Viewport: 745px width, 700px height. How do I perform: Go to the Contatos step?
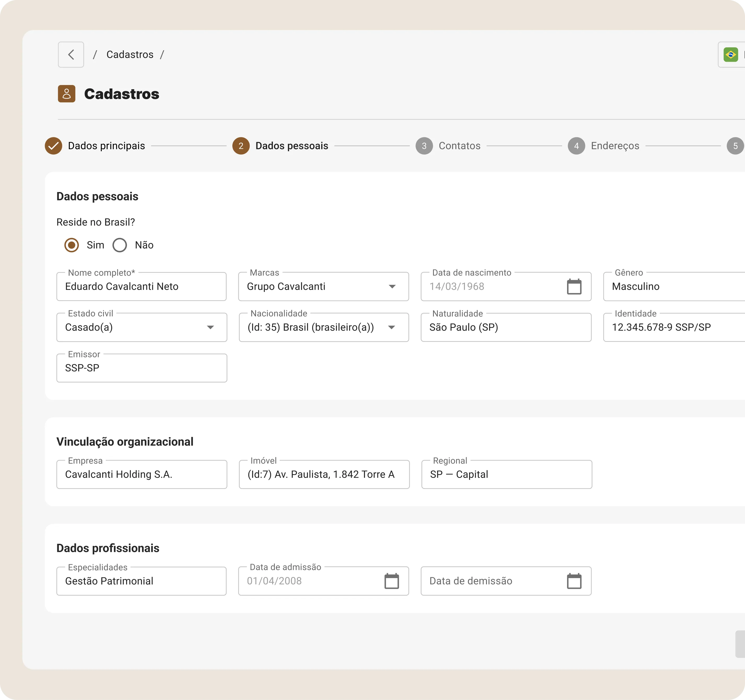[459, 146]
